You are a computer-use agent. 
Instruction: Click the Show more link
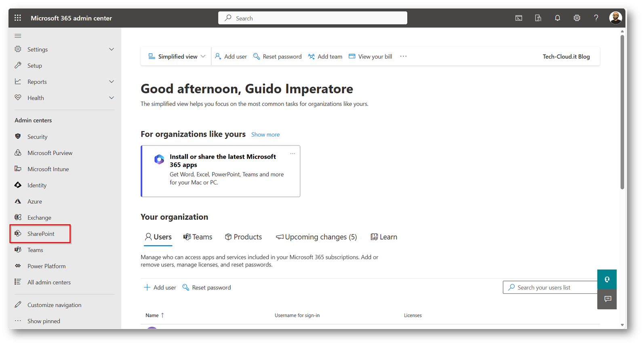[265, 135]
